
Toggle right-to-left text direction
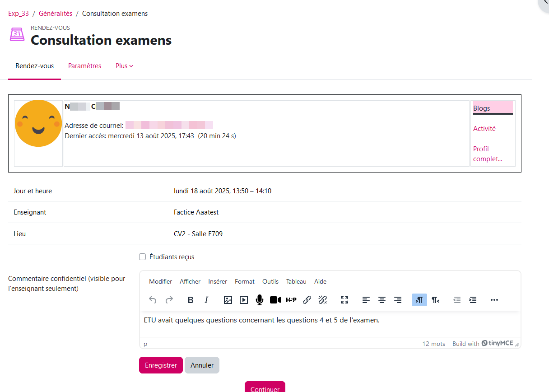click(x=435, y=300)
